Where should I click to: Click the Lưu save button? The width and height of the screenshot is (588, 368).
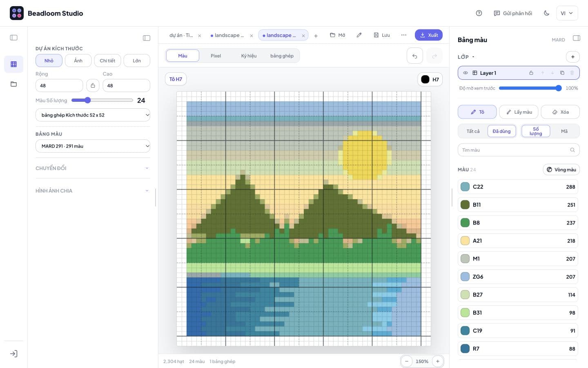(x=382, y=35)
